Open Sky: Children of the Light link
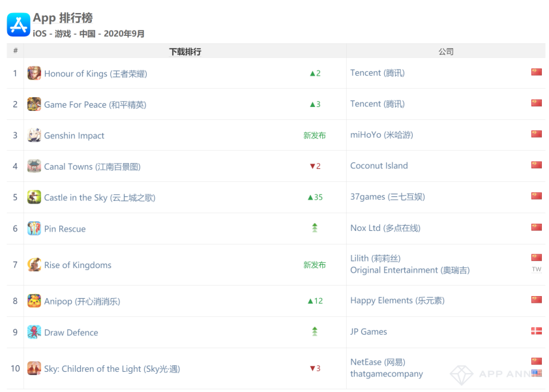 pos(111,369)
